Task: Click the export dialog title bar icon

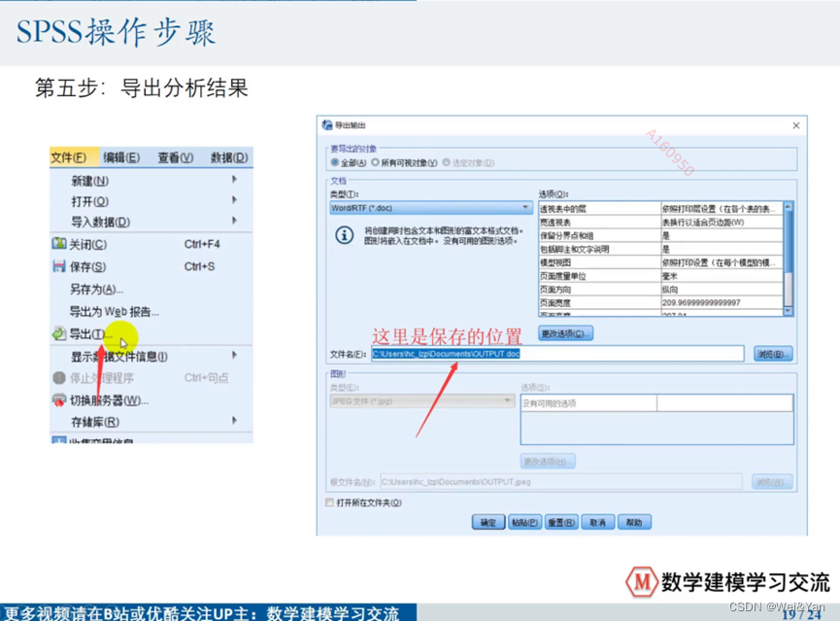Action: click(x=327, y=125)
